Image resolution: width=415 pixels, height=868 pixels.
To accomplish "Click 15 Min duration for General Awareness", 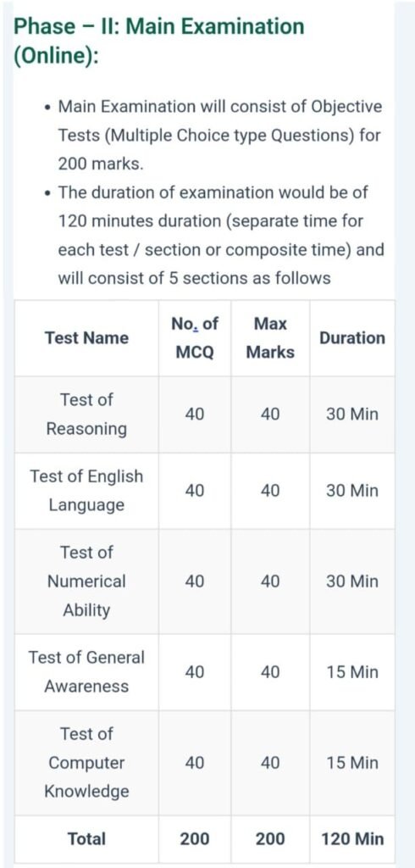I will click(x=352, y=672).
